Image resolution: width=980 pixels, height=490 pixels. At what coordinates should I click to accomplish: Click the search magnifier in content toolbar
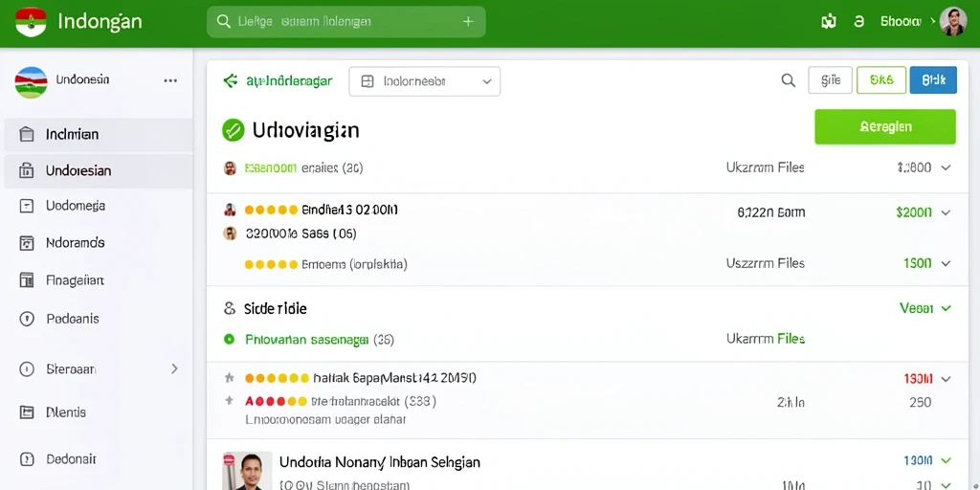(789, 80)
